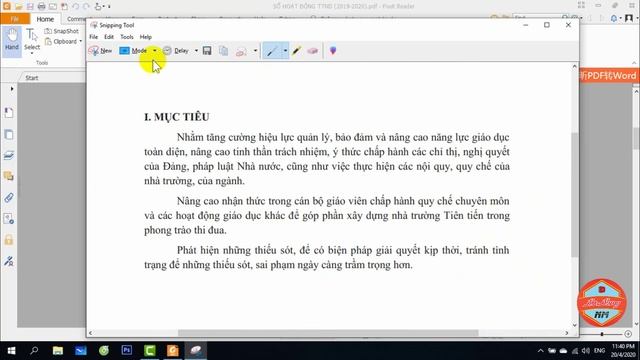This screenshot has width=640, height=360.
Task: Expand Foxit navigation panel arrow
Action: click(12, 89)
